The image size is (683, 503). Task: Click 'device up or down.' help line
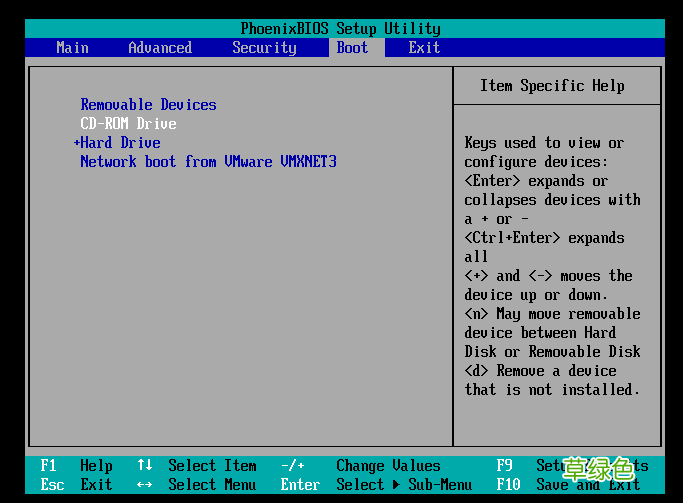536,295
